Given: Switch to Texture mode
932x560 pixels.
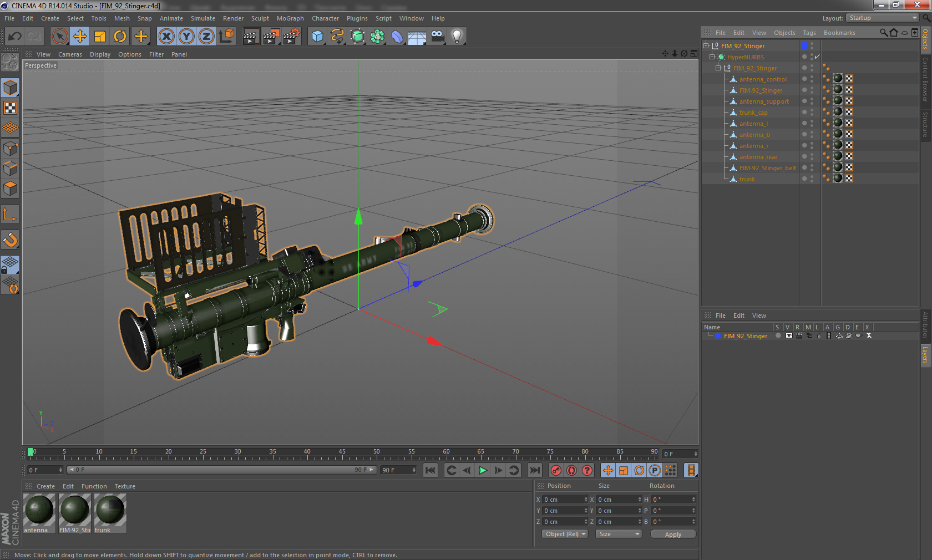Looking at the screenshot, I should (x=11, y=108).
